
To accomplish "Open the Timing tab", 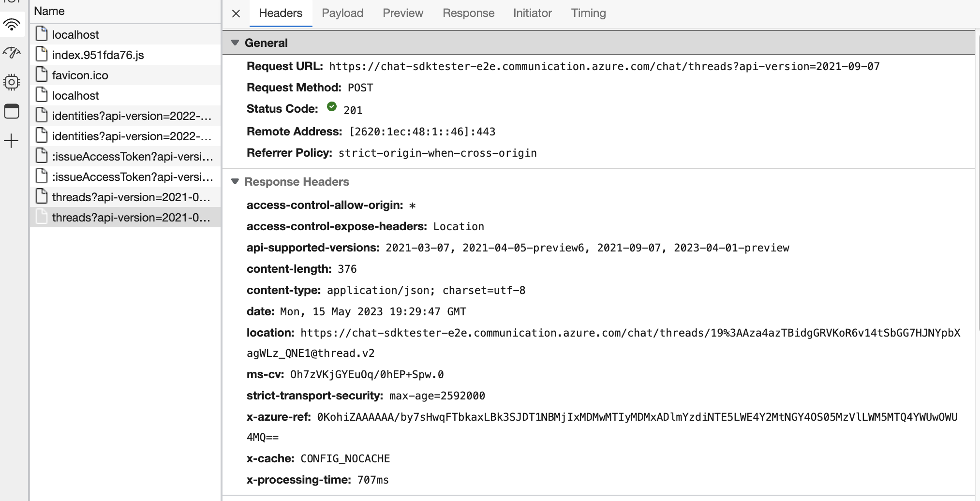I will [x=588, y=13].
